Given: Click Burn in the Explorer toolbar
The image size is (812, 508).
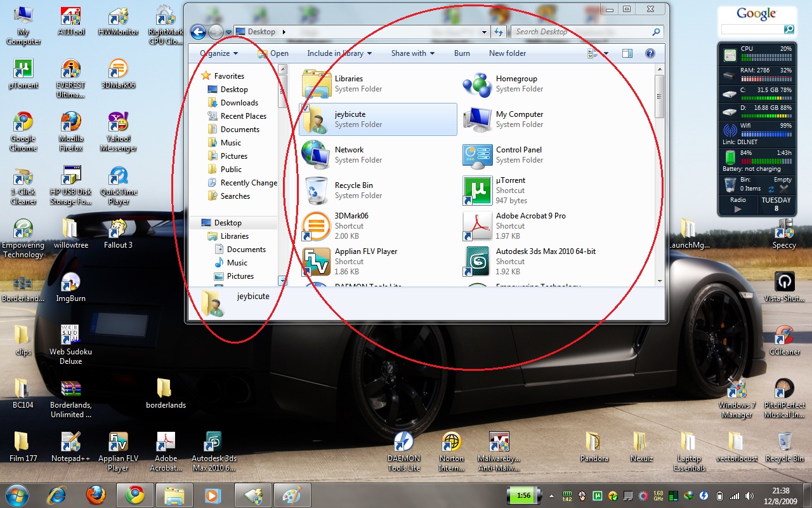Looking at the screenshot, I should (462, 53).
